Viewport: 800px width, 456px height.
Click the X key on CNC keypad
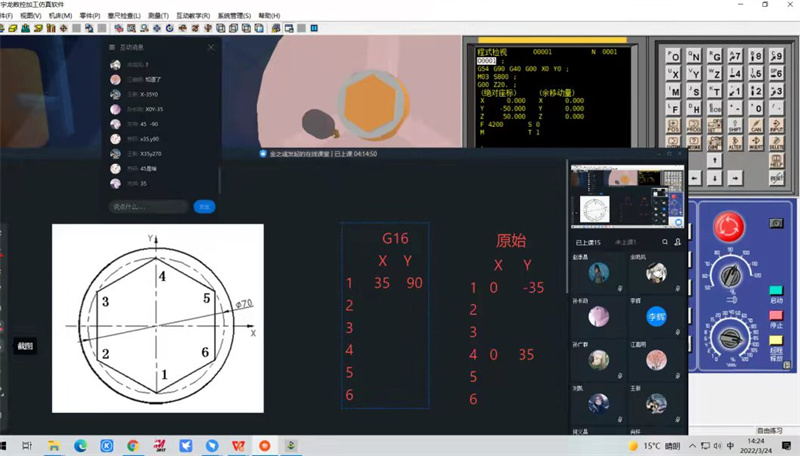673,74
